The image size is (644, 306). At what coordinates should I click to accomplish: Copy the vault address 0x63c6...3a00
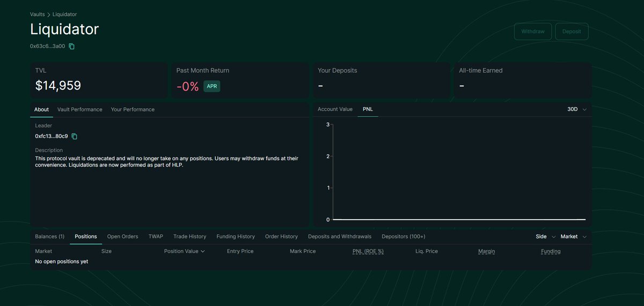(x=72, y=46)
